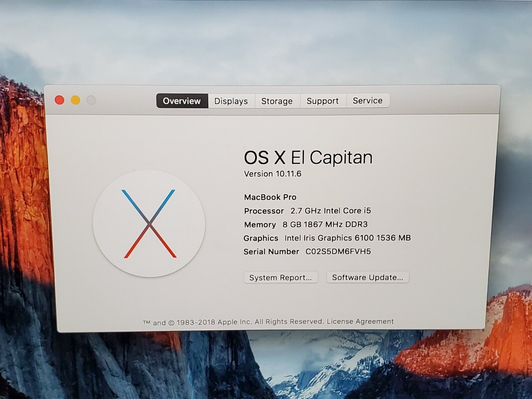Screen dimensions: 532x399
Task: Close the About This Mac window
Action: click(x=60, y=100)
